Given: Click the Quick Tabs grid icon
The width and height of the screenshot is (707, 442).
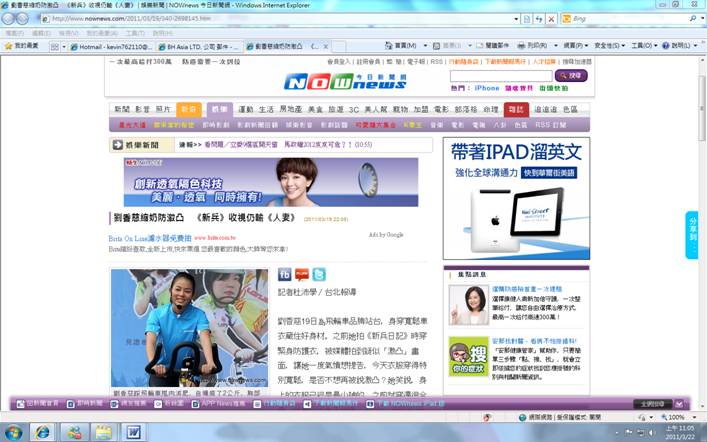Looking at the screenshot, I should [54, 46].
